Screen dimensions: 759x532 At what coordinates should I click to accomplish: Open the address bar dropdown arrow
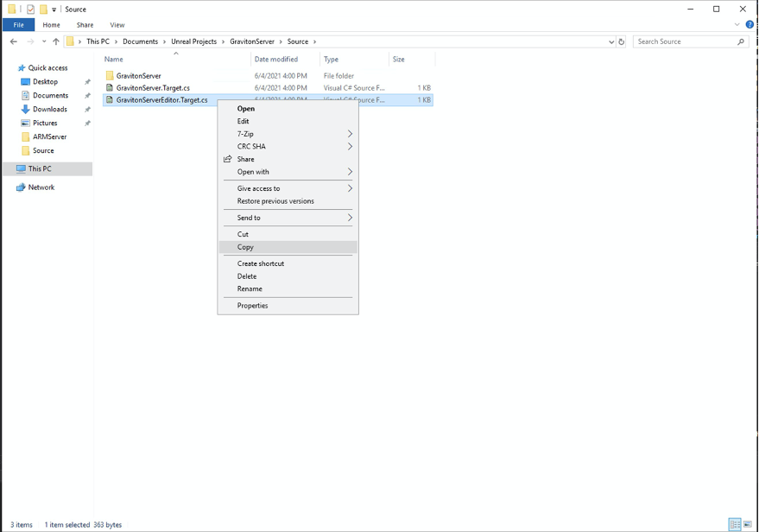pos(609,41)
